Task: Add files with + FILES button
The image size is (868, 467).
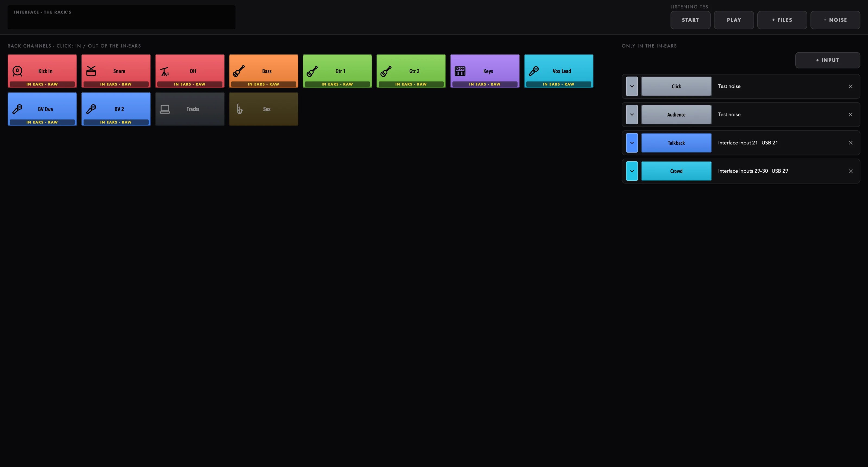Action: pos(782,20)
